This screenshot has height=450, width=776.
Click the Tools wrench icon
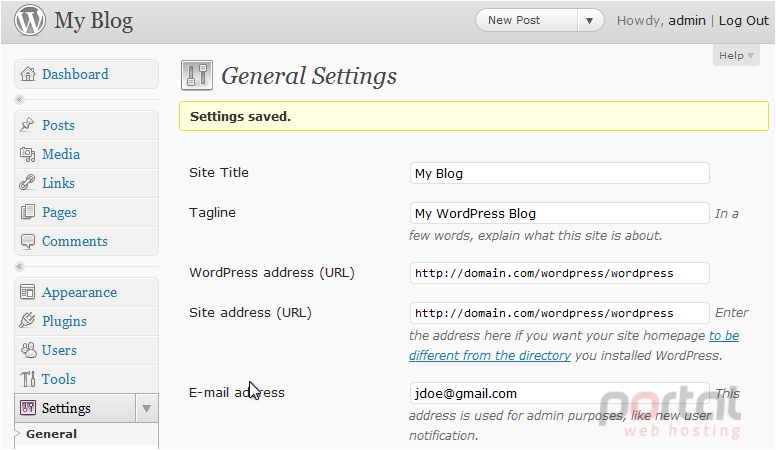pos(27,379)
